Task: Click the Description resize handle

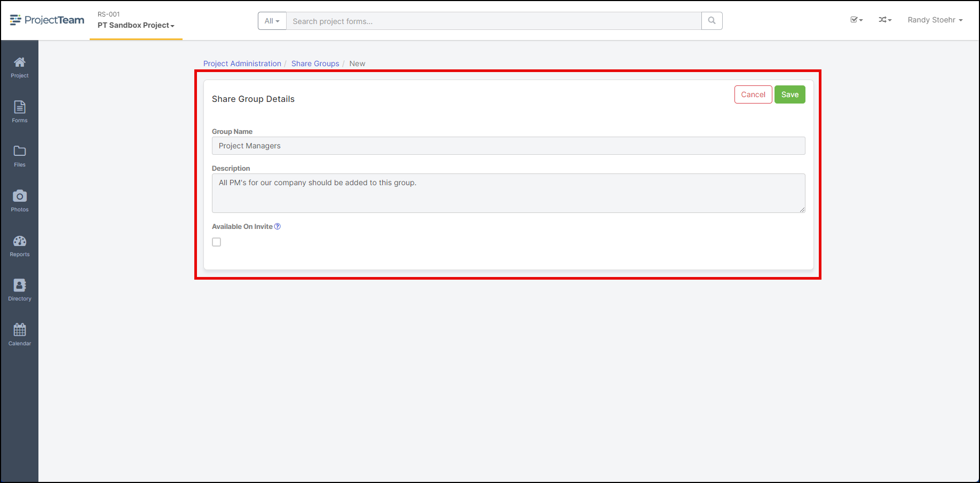Action: coord(802,210)
